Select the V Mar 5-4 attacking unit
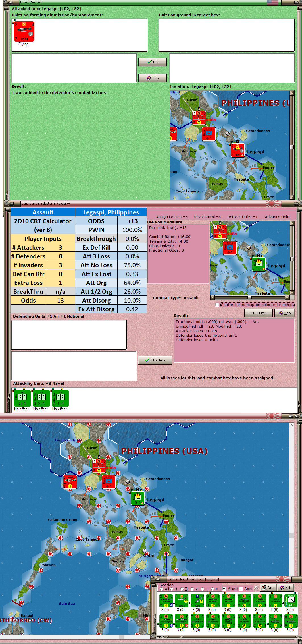The image size is (302, 644). click(22, 398)
